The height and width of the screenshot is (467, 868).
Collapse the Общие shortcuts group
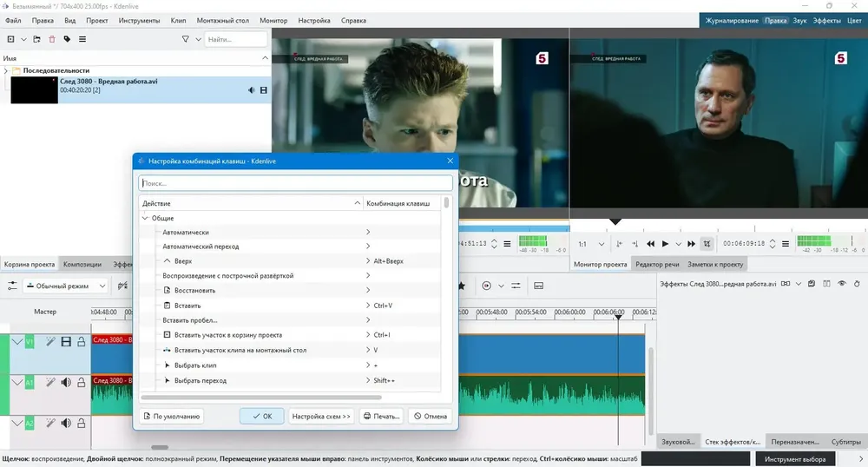(146, 218)
